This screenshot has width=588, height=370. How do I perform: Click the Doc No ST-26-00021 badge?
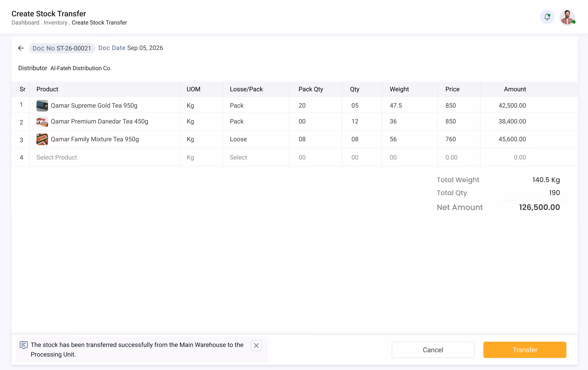pos(62,48)
